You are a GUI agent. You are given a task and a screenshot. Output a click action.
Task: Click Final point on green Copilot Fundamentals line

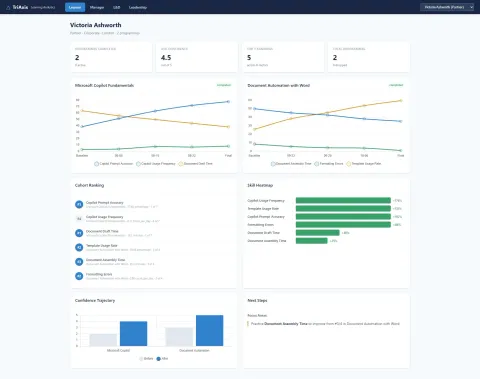pos(228,146)
